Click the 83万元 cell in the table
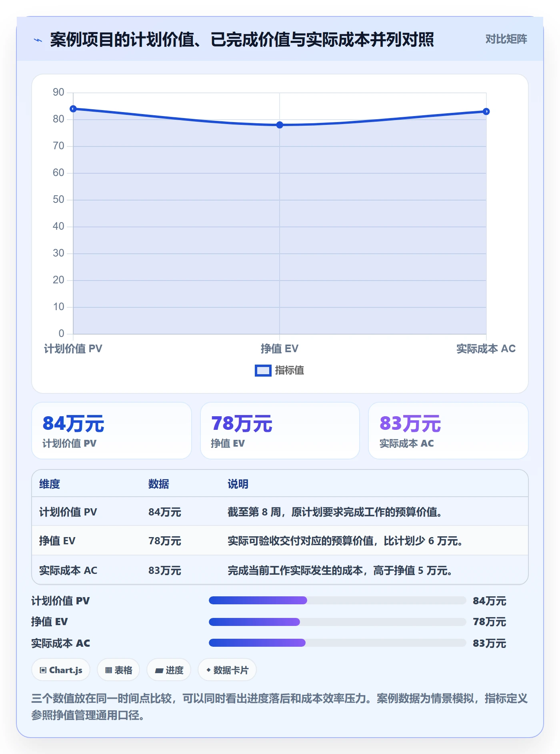 coord(165,570)
